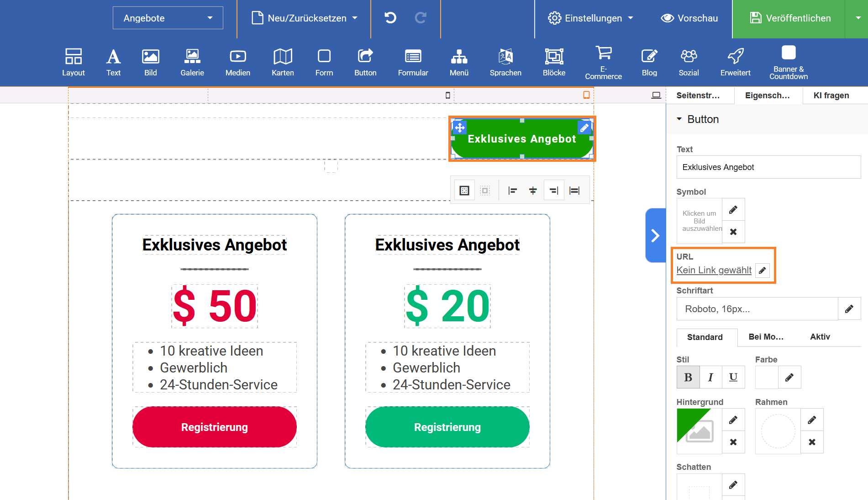Toggle italic text style
Screen dimensions: 868x500
[x=710, y=377]
